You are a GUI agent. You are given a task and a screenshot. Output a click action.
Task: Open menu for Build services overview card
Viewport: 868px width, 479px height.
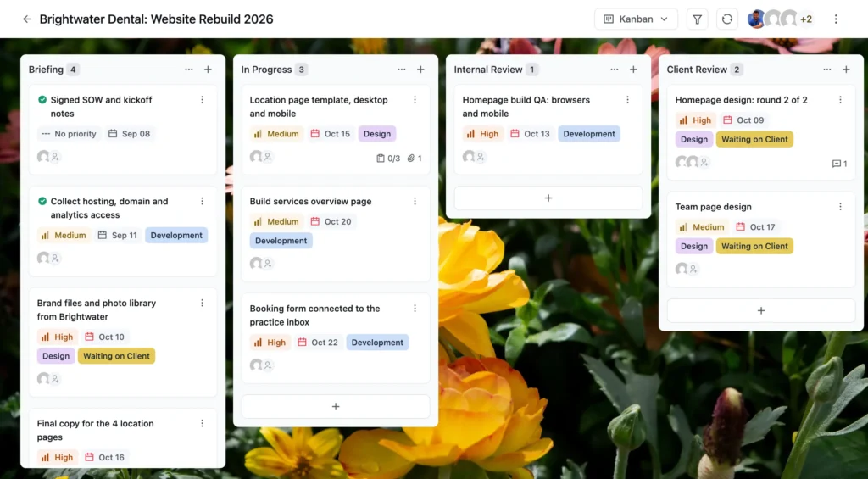click(x=415, y=201)
